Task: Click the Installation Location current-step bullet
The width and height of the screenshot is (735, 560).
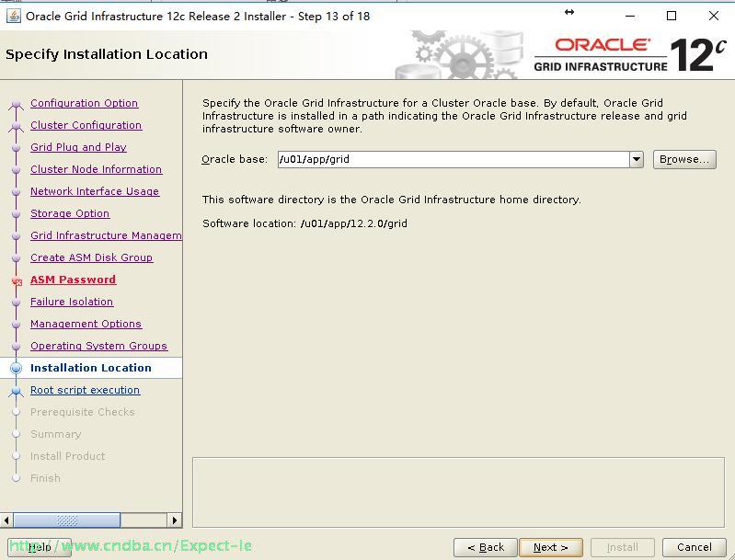Action: click(x=16, y=369)
